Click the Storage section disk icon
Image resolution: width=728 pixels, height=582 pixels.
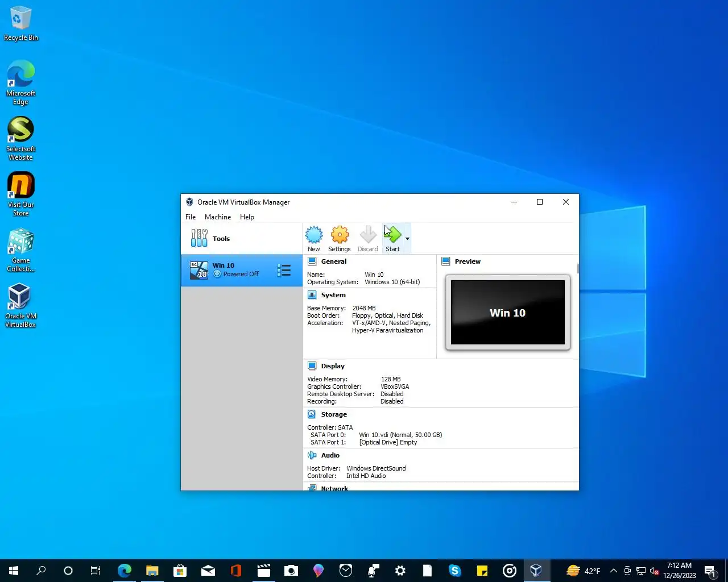click(312, 414)
